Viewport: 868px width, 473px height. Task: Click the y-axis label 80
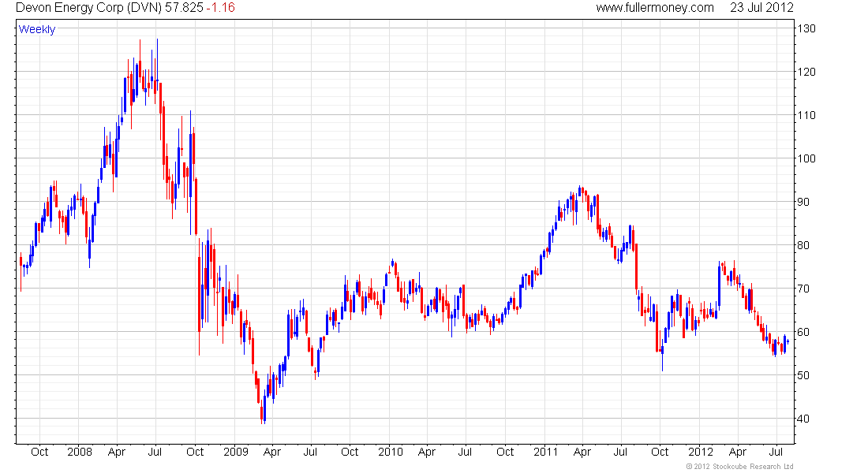803,246
